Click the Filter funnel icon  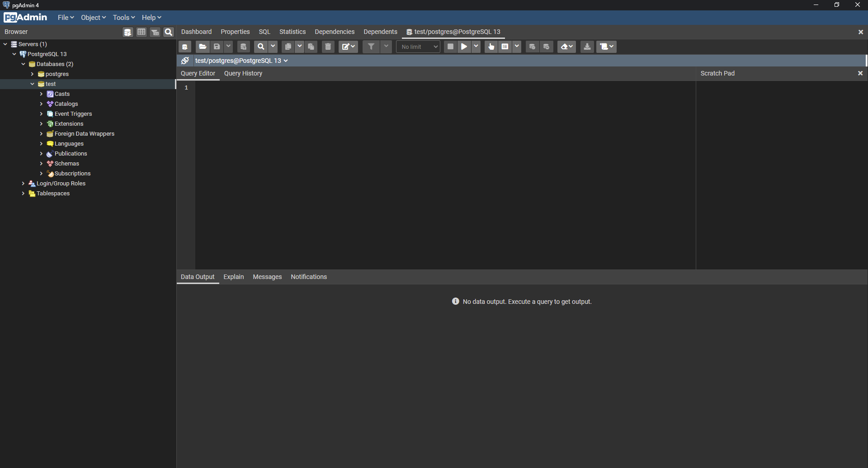click(x=371, y=47)
